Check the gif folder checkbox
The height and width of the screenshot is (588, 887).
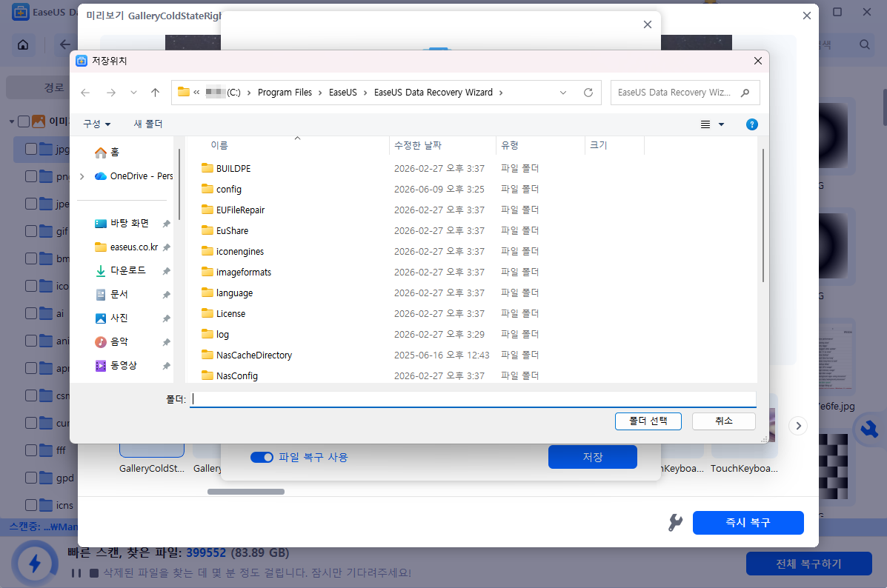[31, 230]
